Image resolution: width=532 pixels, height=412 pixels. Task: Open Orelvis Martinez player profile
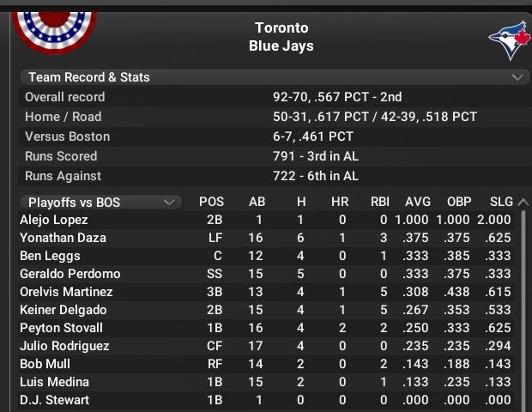[66, 292]
